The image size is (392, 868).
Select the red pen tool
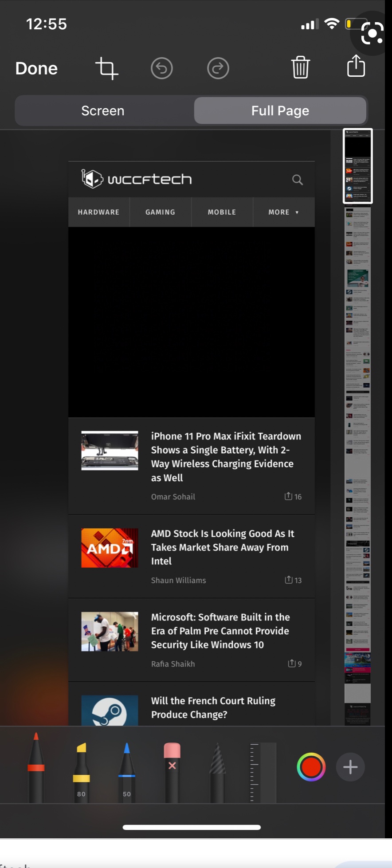36,767
